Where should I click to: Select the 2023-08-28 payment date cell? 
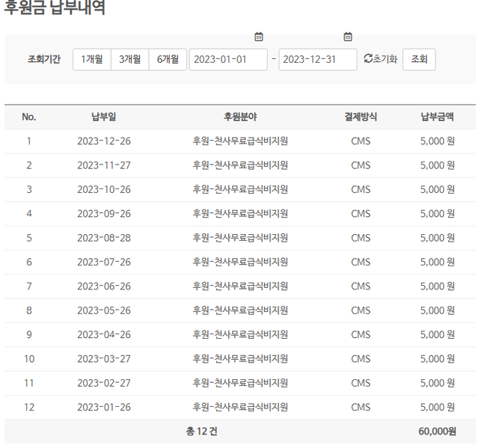104,238
